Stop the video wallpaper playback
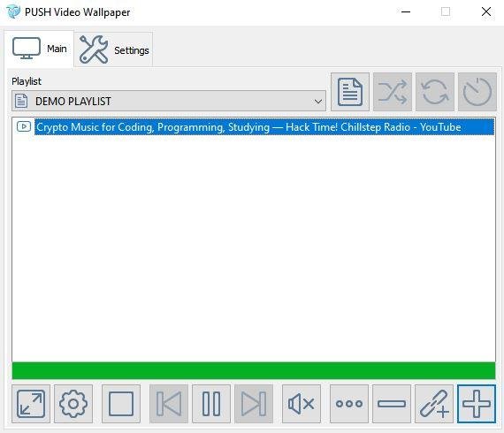Viewport: 504px width, 433px height. pos(121,404)
